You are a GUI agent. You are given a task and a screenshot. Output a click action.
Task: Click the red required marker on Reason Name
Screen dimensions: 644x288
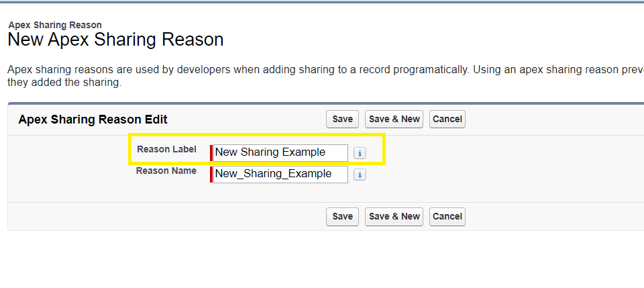[x=211, y=174]
